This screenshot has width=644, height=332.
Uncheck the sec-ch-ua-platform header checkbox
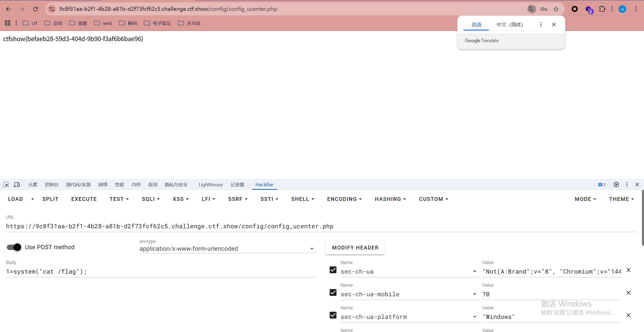click(x=333, y=315)
